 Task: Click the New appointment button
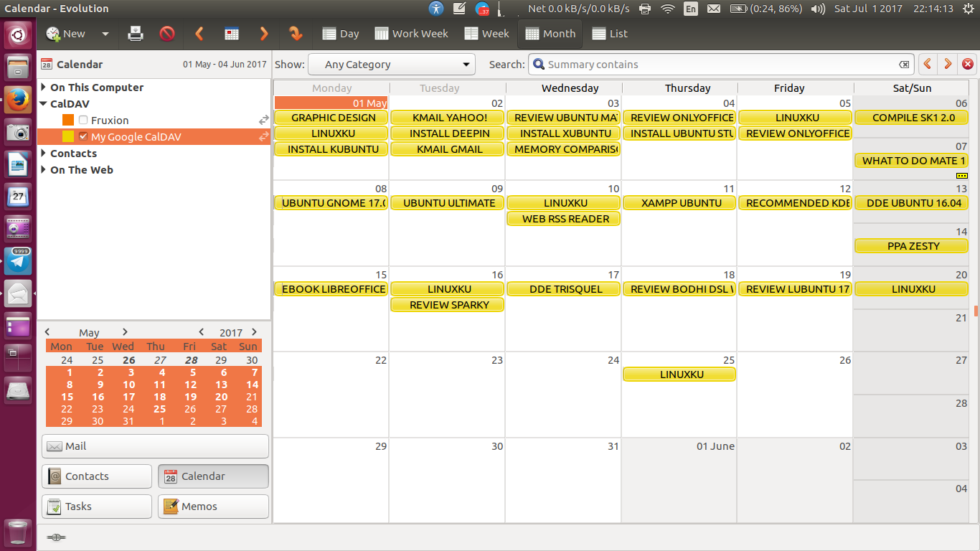[65, 34]
